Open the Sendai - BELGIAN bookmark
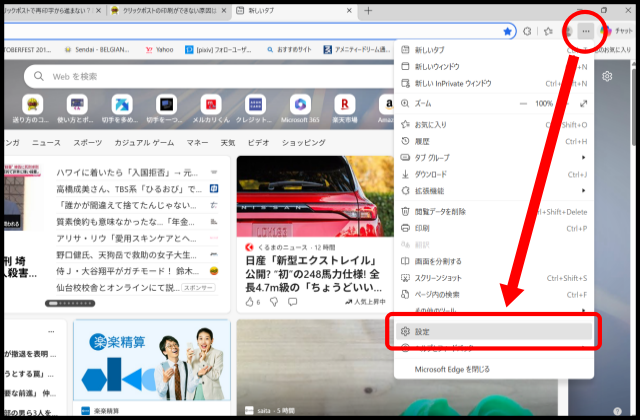The image size is (640, 420). pos(97,50)
